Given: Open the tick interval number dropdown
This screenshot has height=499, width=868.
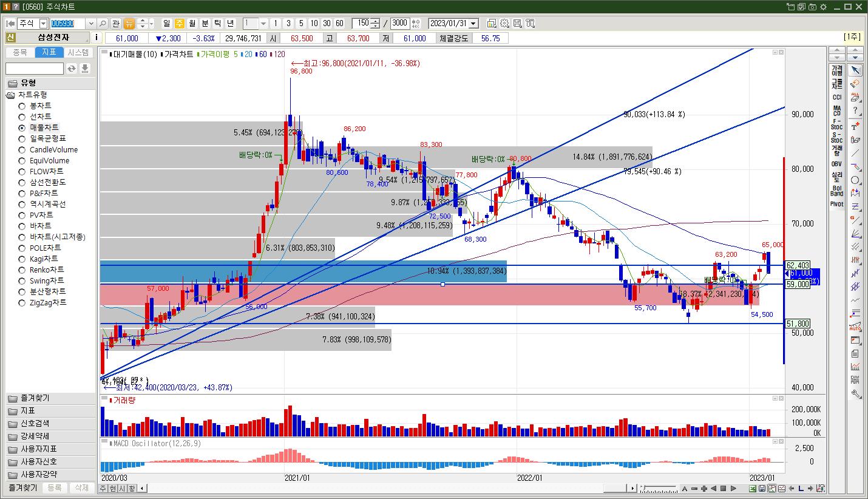Looking at the screenshot, I should [263, 24].
